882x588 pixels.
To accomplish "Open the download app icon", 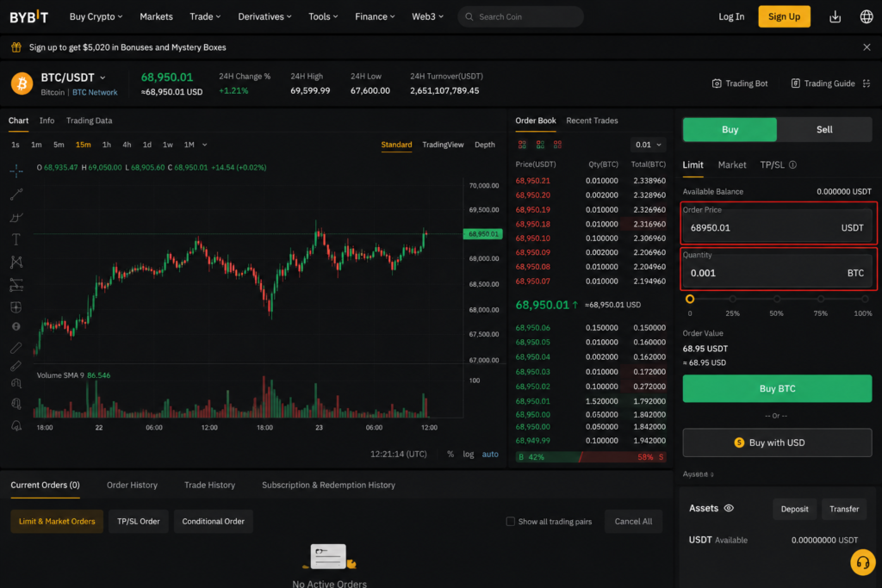I will (x=835, y=17).
